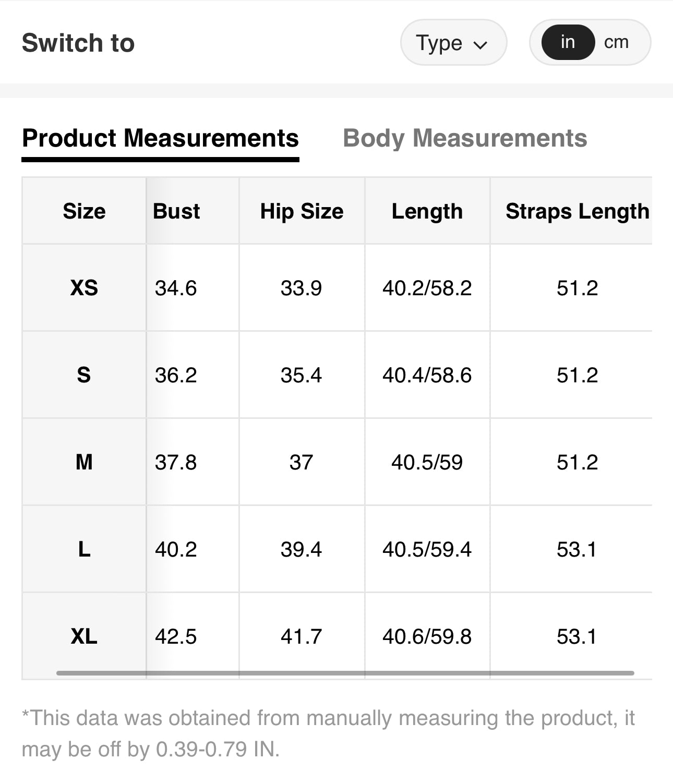Click the Size column header
The image size is (673, 784).
[84, 211]
